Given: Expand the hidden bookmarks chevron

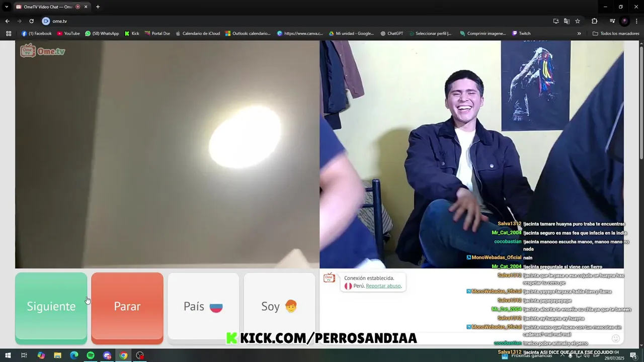Looking at the screenshot, I should click(x=579, y=34).
